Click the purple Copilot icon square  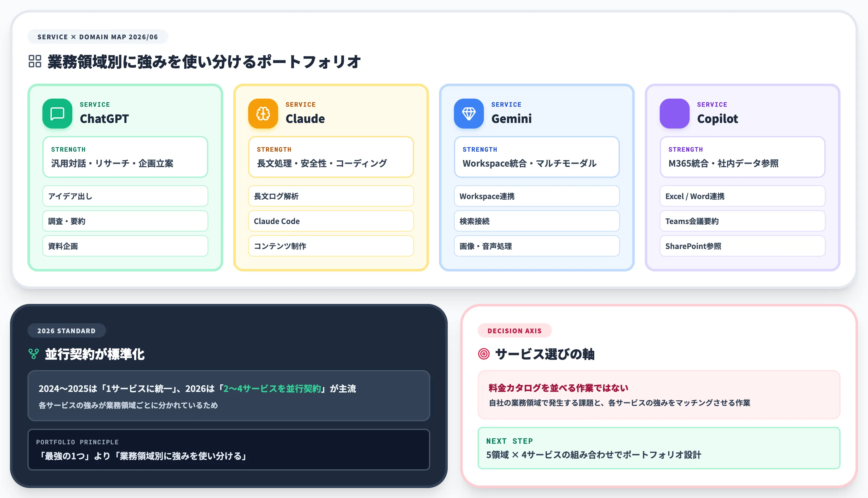[674, 114]
